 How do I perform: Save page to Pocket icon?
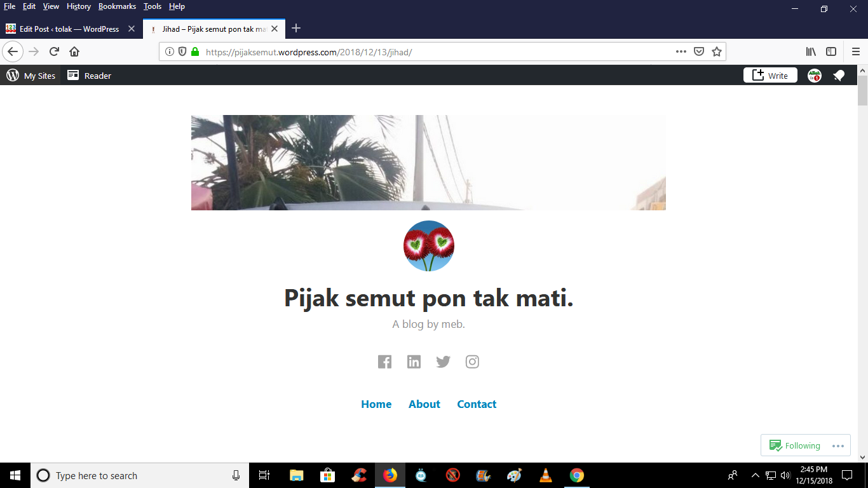[x=699, y=52]
